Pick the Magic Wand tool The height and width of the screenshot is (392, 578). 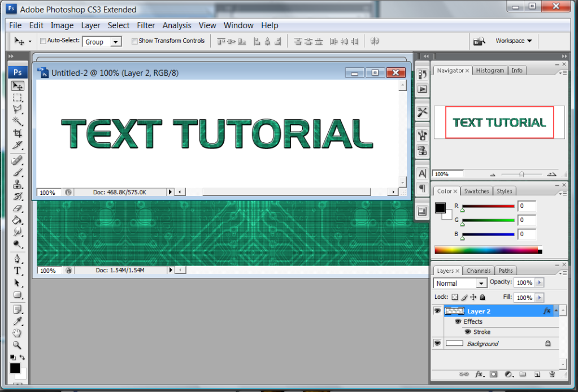coord(18,121)
